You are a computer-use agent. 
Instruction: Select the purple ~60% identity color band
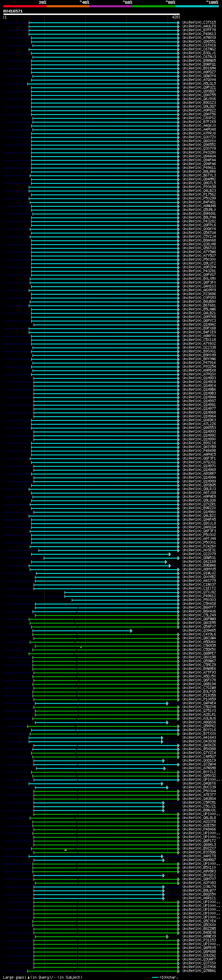pyautogui.click(x=111, y=6)
